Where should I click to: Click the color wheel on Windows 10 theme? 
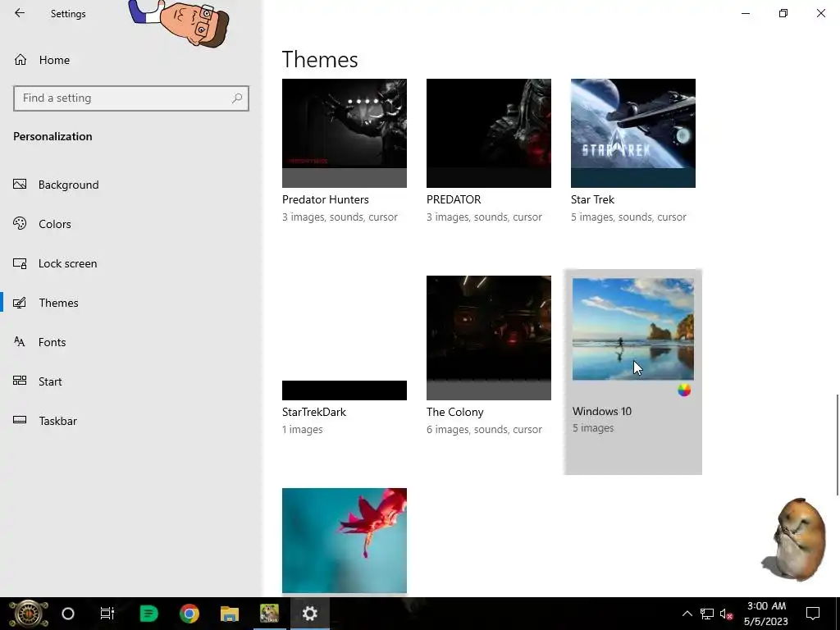[x=684, y=390]
